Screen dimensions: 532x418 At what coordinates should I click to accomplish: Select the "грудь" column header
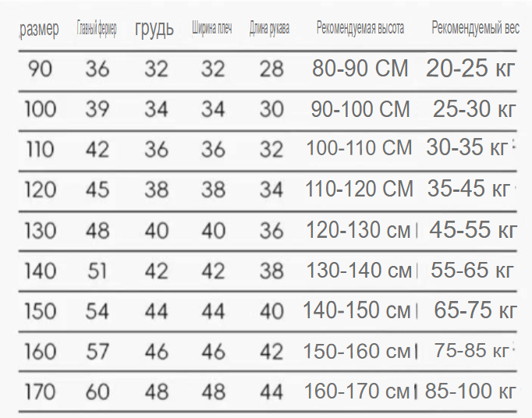[154, 29]
